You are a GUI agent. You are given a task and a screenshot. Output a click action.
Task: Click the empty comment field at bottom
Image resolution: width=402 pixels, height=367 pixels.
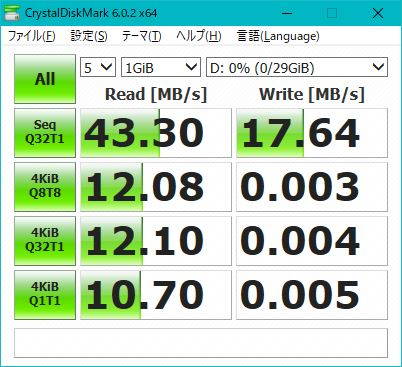(201, 343)
